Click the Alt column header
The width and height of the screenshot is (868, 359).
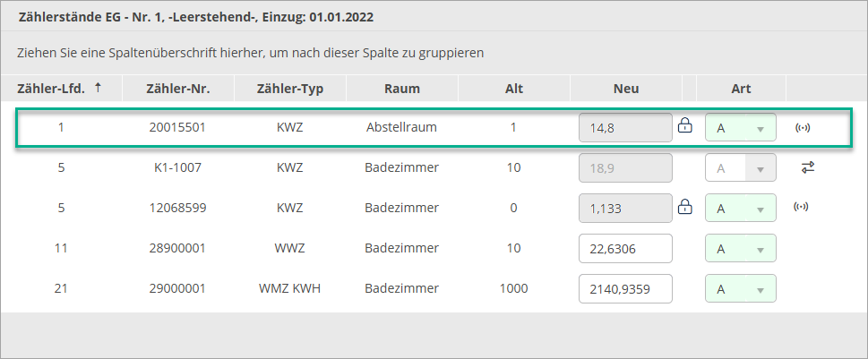tap(513, 89)
